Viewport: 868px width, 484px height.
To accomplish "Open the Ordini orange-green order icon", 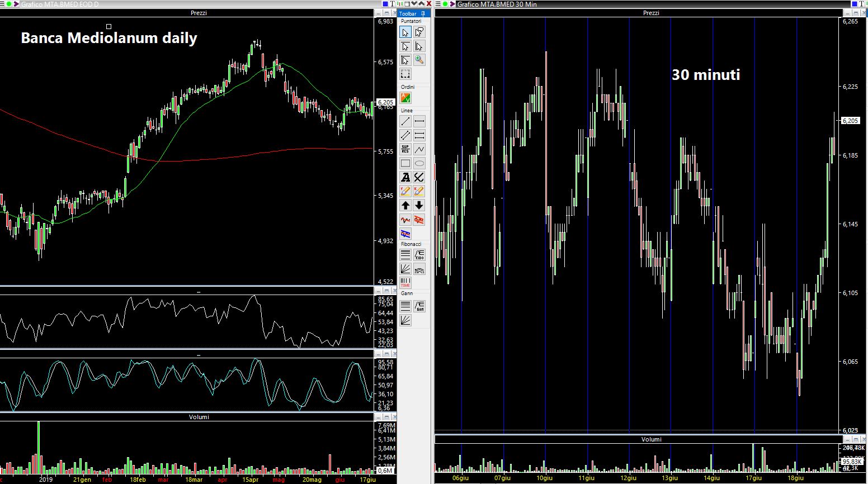I will (x=405, y=98).
